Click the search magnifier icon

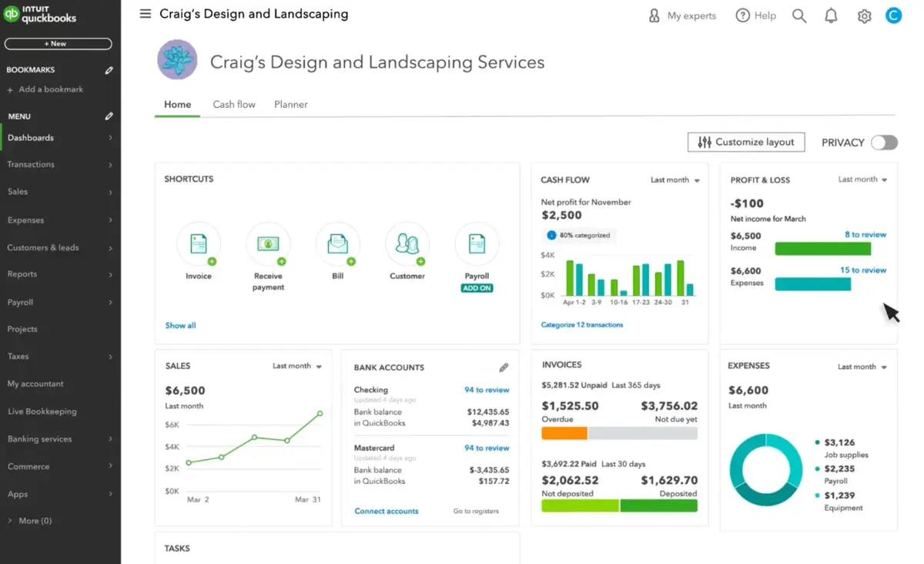799,15
